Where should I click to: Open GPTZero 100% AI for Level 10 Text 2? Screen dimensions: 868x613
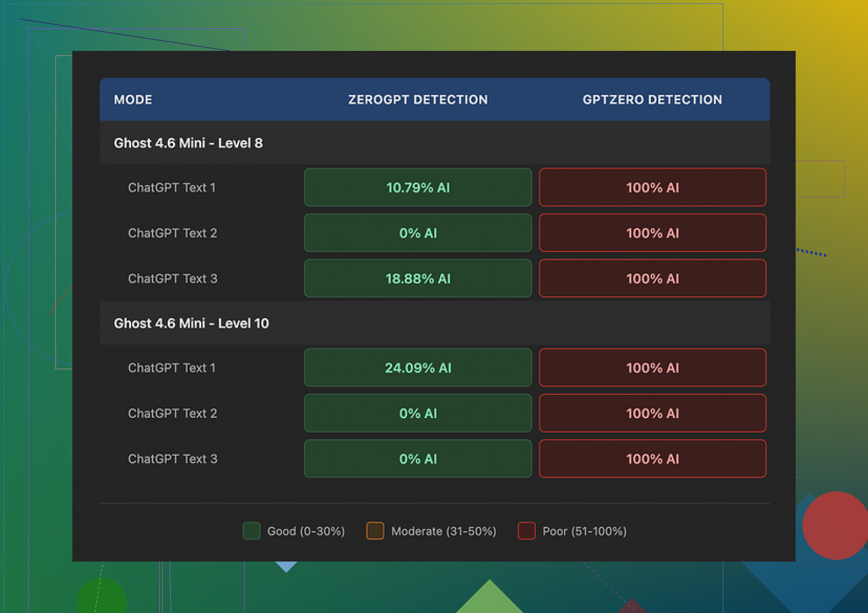652,413
